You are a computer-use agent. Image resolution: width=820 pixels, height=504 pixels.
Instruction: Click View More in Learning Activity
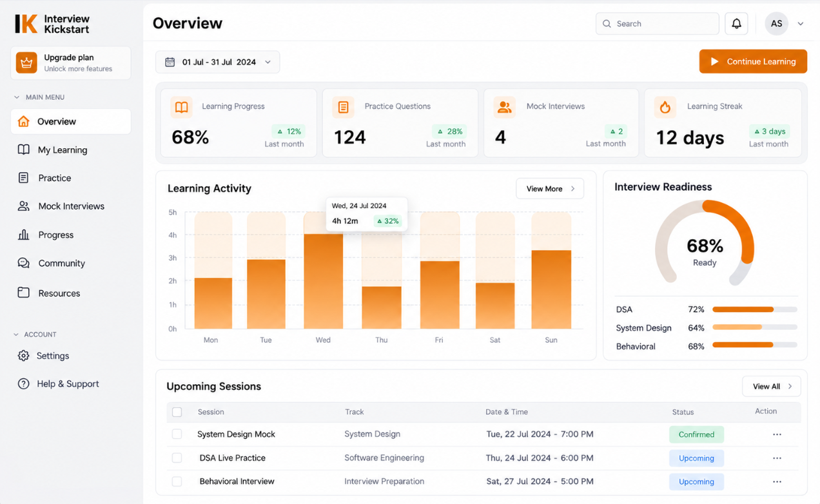pos(550,189)
